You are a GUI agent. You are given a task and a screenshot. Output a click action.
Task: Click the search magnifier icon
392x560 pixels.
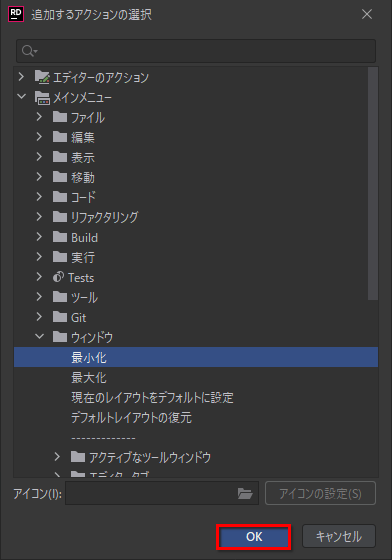coord(29,51)
